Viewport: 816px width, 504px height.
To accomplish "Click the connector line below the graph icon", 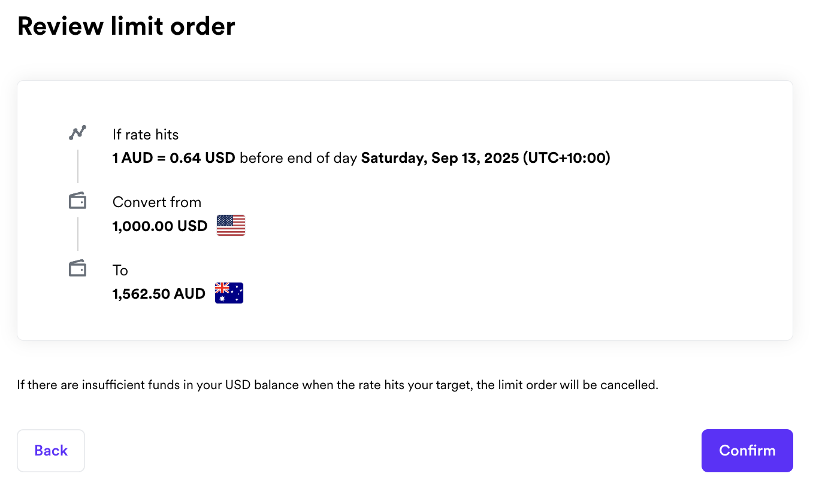I will click(x=77, y=166).
